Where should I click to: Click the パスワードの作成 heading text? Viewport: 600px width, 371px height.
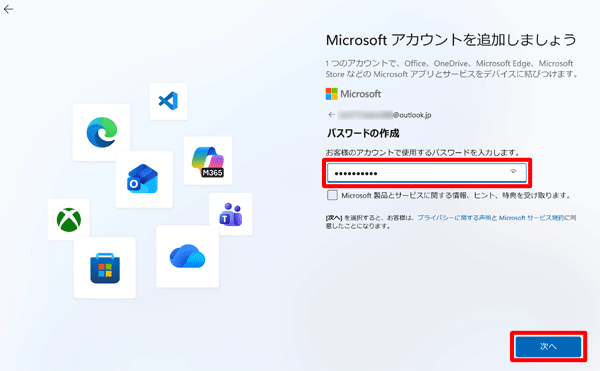[x=363, y=133]
